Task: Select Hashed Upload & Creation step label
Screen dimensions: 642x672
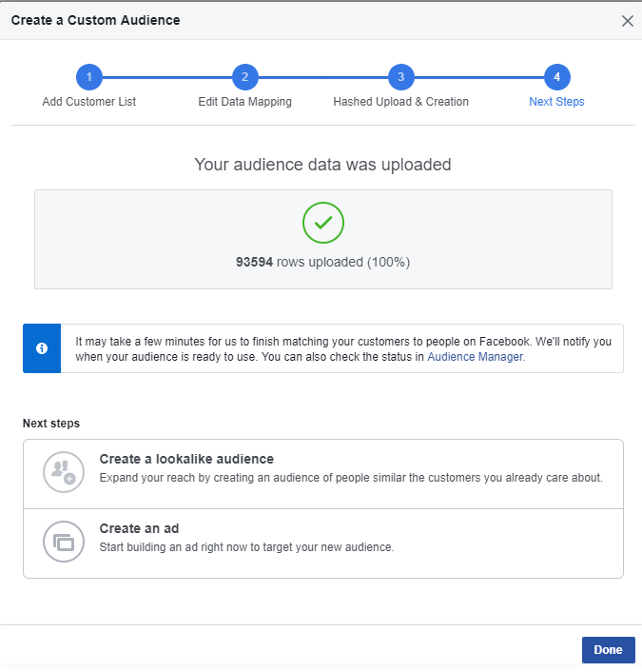Action: [x=400, y=102]
